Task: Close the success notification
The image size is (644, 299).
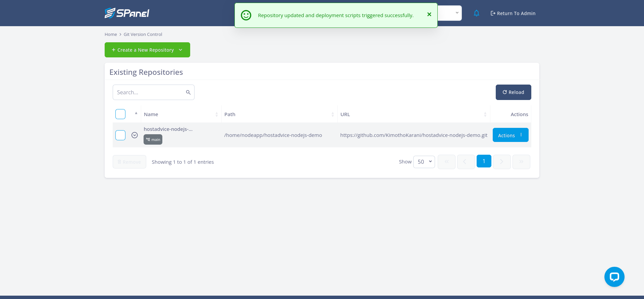Action: click(x=429, y=14)
